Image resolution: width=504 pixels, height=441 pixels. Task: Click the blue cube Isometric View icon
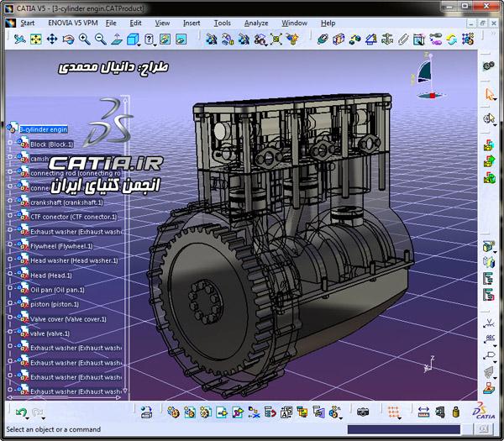(132, 39)
